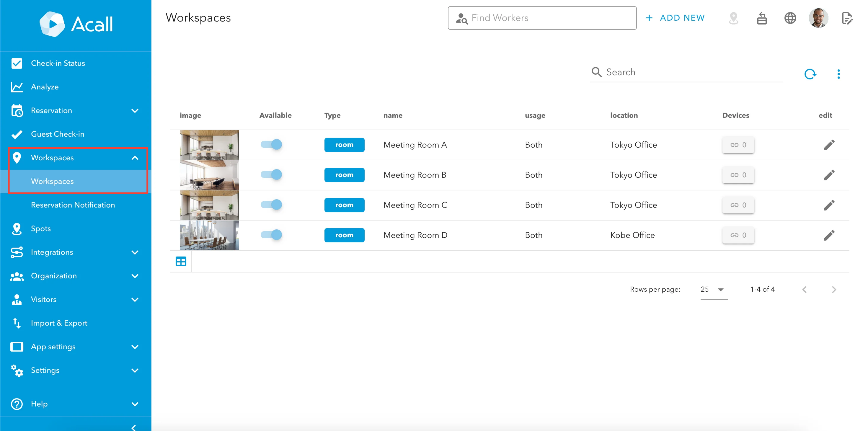Open Spots menu item

pos(76,228)
